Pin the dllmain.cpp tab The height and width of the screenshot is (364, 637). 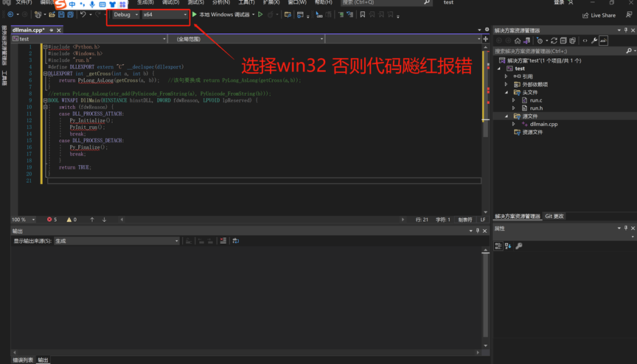51,30
